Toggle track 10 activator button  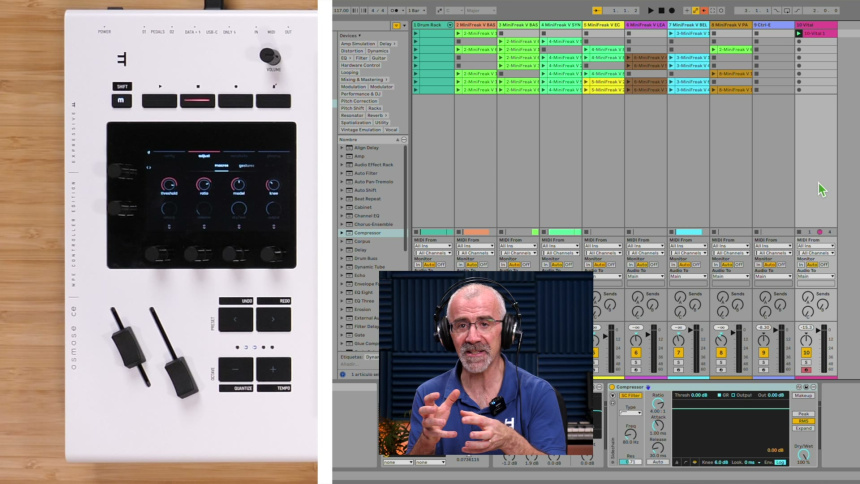[x=806, y=353]
